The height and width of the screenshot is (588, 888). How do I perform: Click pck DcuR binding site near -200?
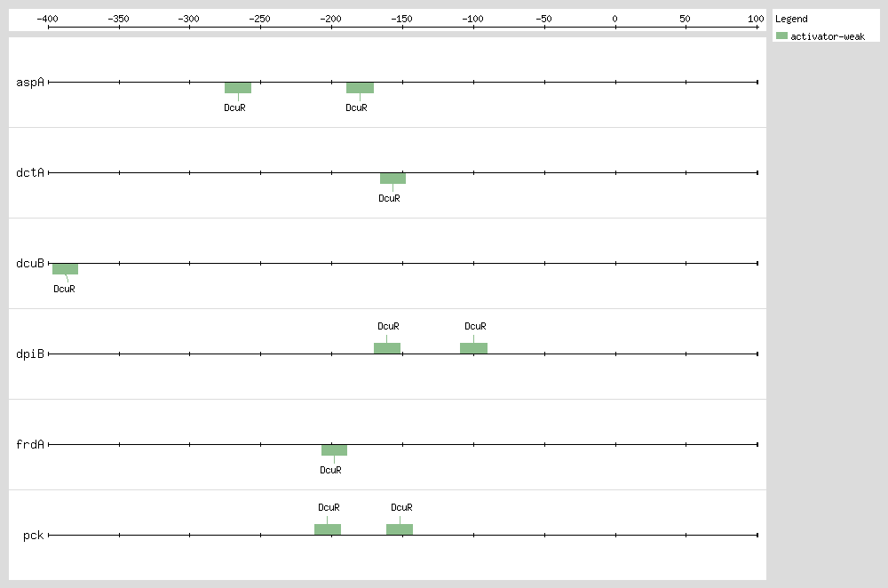(x=328, y=529)
